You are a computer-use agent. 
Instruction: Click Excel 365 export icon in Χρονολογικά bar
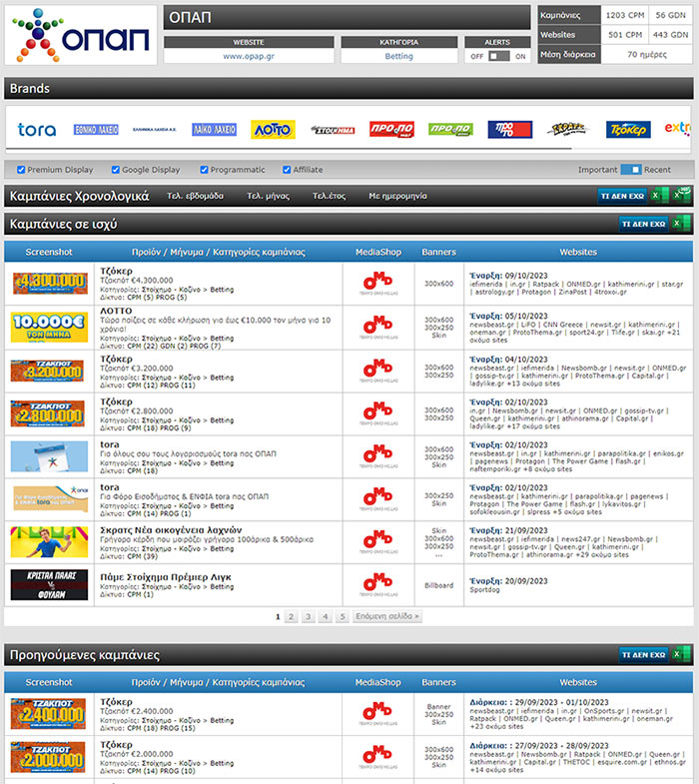point(682,196)
